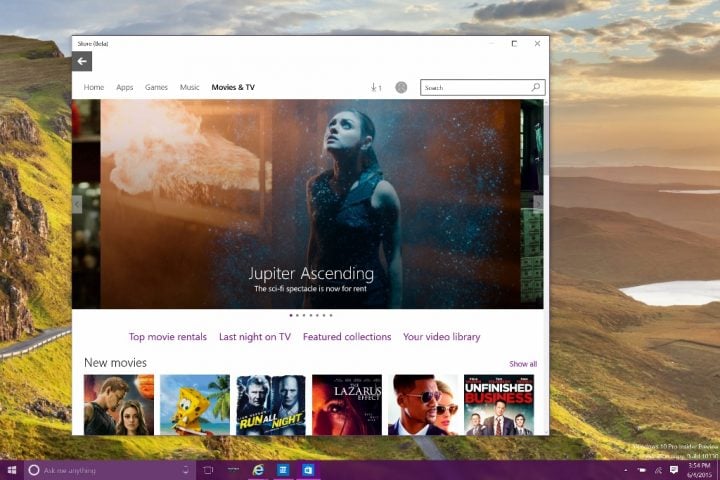Select the Movies & TV tab
Screen dimensions: 720x480
(233, 87)
